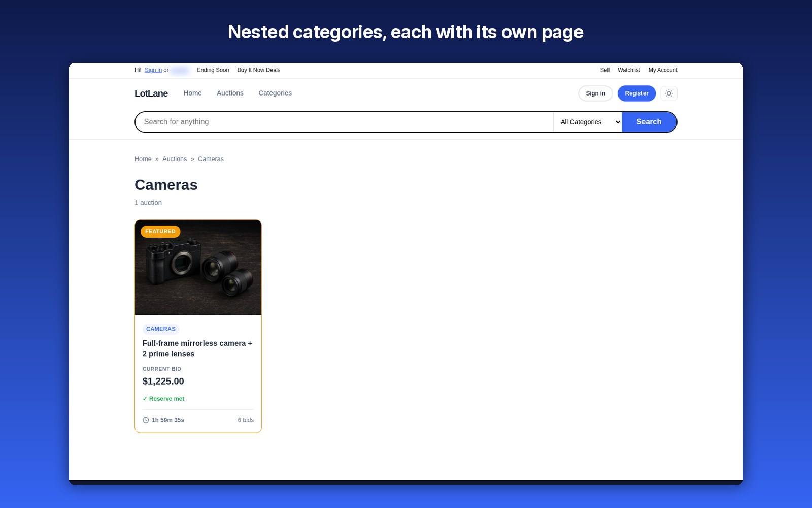Open the Auctions navigation item
812x508 pixels.
230,93
